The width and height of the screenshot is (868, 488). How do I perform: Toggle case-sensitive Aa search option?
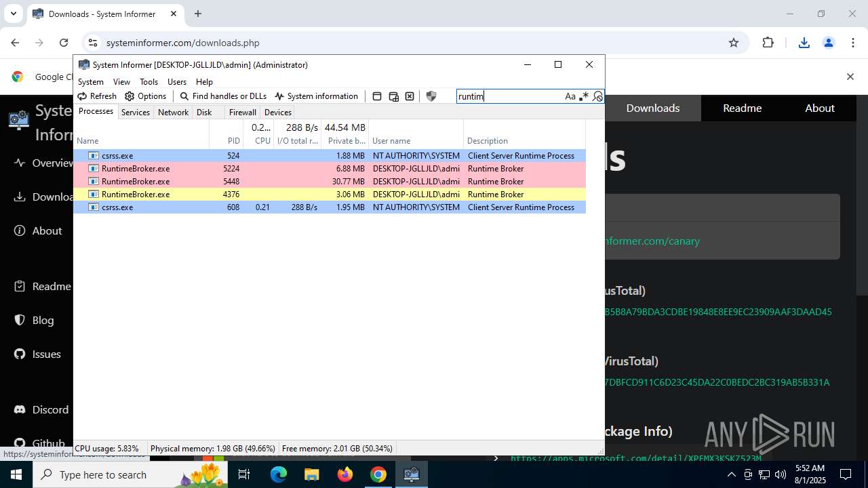coord(570,96)
